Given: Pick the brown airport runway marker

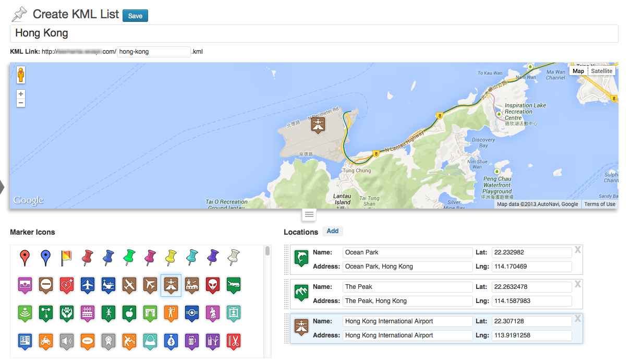Looking at the screenshot, I should 171,285.
